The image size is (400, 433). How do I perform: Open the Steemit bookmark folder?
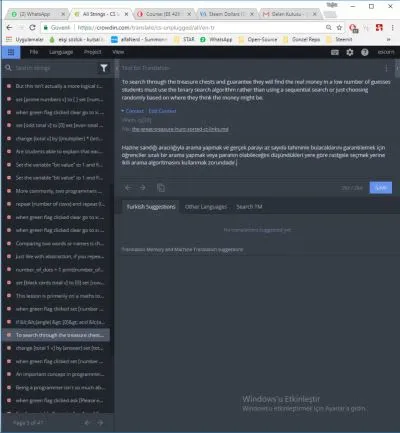click(x=339, y=39)
